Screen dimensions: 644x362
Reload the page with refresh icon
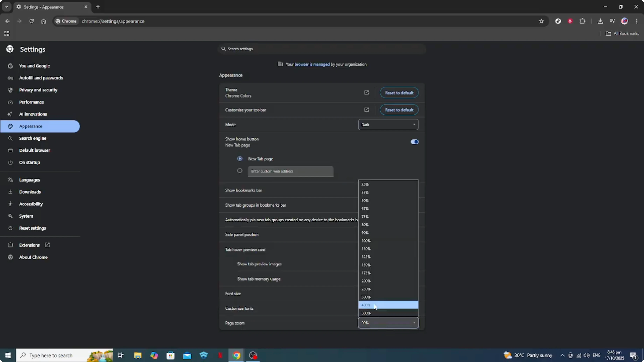pyautogui.click(x=31, y=21)
